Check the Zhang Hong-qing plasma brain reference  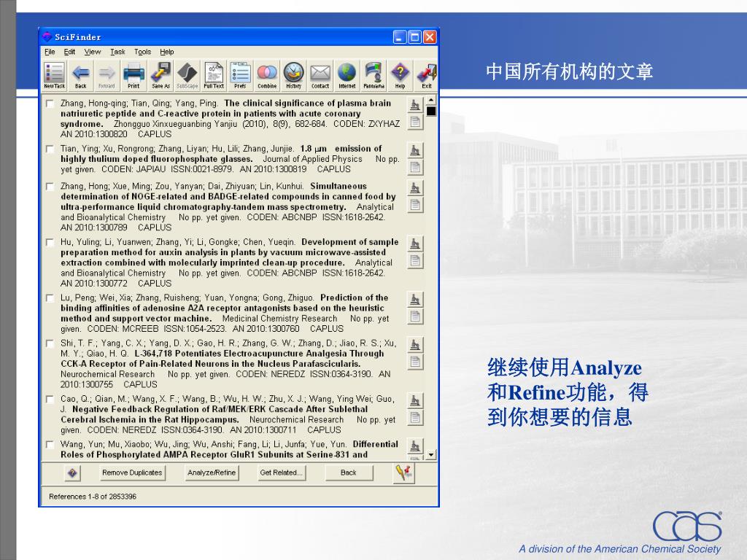[x=50, y=104]
